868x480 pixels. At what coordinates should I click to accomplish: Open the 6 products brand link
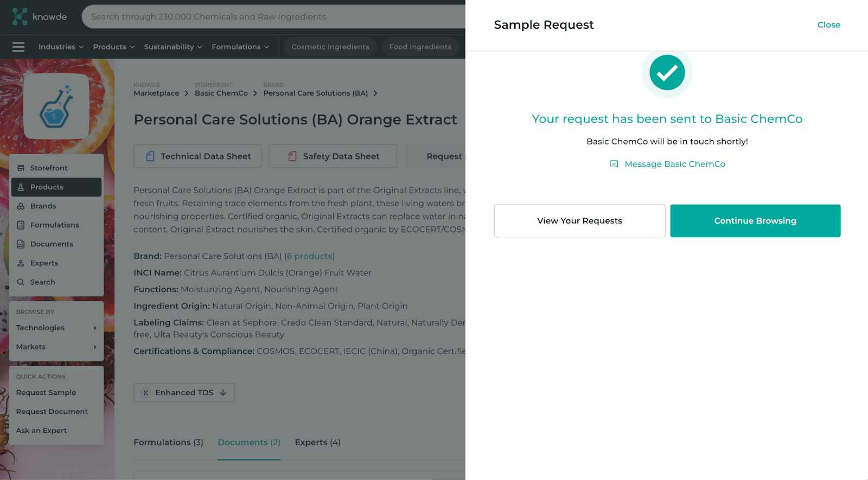pyautogui.click(x=309, y=256)
